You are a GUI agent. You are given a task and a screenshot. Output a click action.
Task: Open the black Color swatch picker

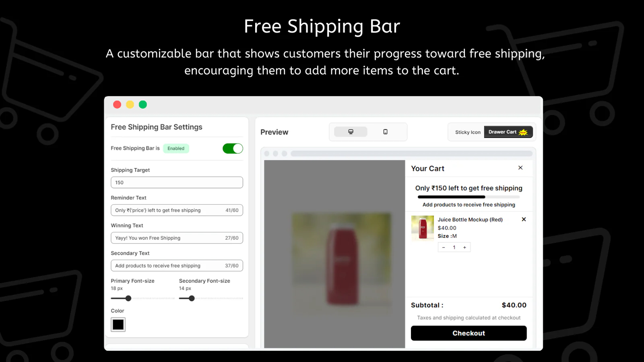[x=118, y=325]
